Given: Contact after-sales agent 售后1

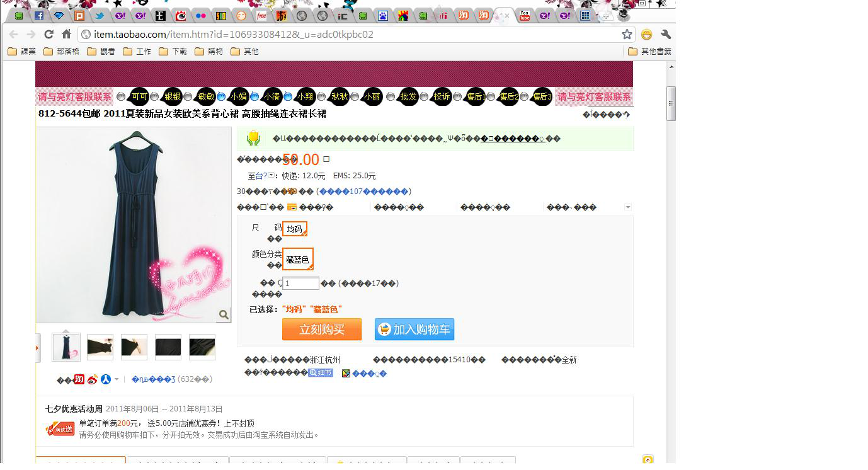Looking at the screenshot, I should coord(475,96).
